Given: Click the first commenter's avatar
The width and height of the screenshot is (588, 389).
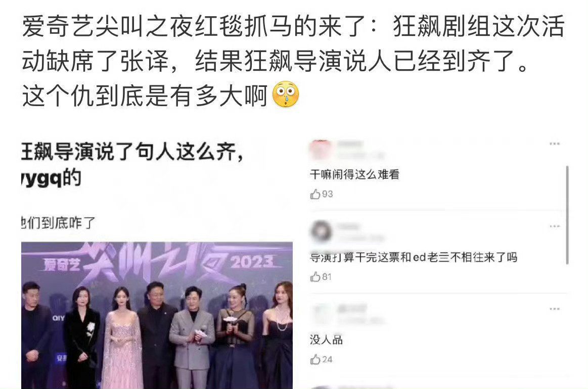Looking at the screenshot, I should (321, 149).
